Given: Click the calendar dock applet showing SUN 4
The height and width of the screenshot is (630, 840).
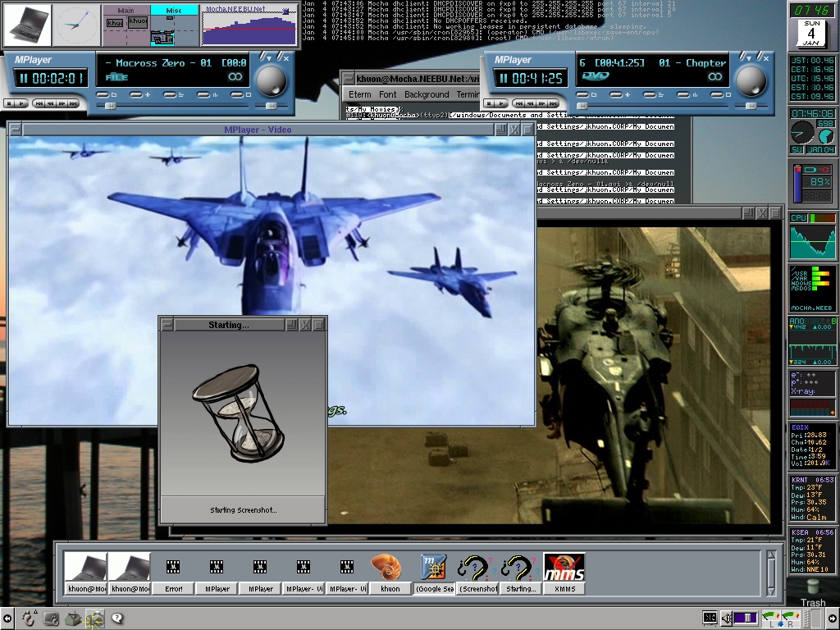Looking at the screenshot, I should pyautogui.click(x=811, y=34).
